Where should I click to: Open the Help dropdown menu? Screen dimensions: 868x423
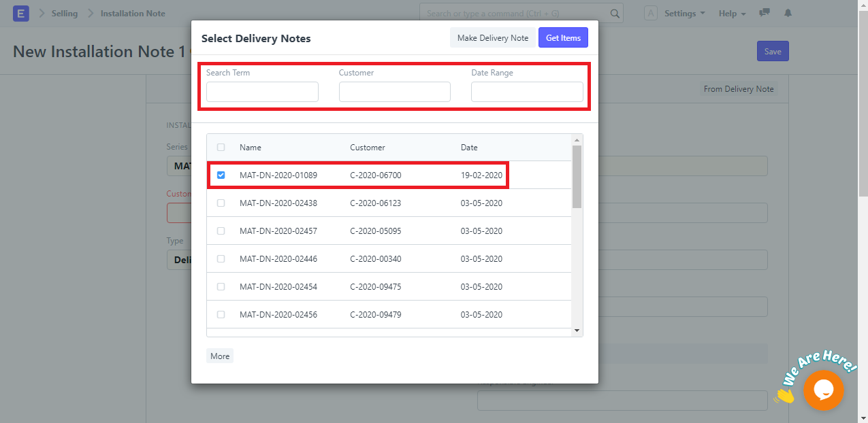tap(733, 14)
